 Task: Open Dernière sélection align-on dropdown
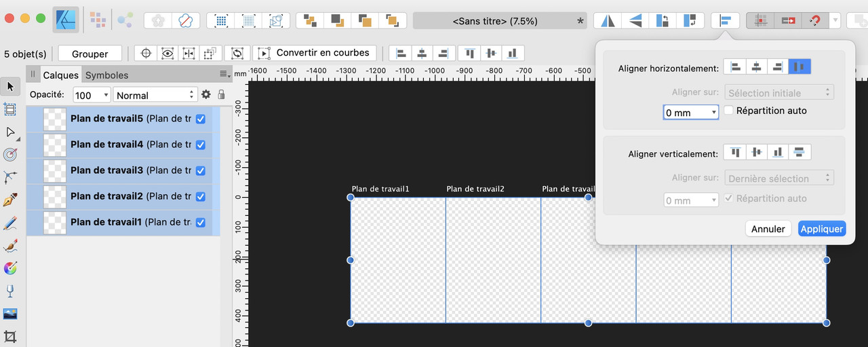coord(779,178)
